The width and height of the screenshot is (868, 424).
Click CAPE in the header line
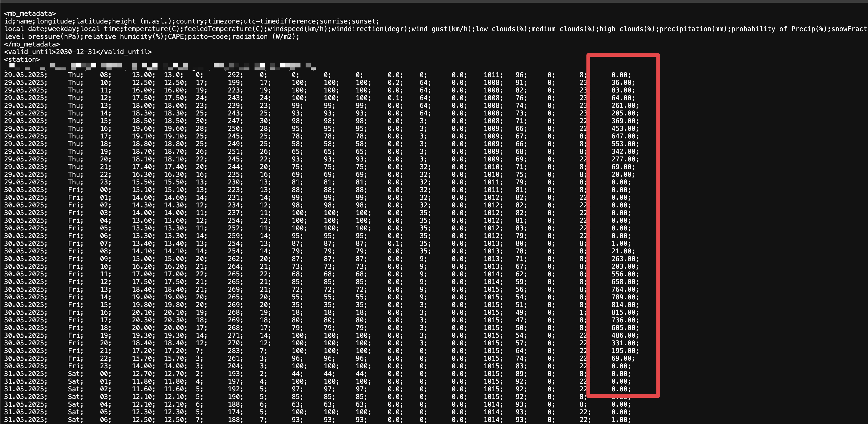(x=176, y=37)
